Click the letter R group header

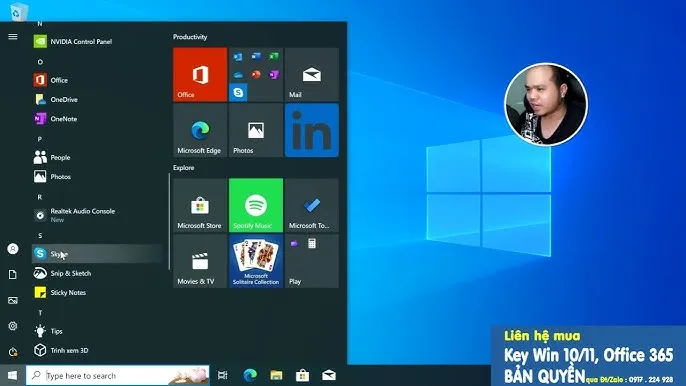pyautogui.click(x=40, y=197)
